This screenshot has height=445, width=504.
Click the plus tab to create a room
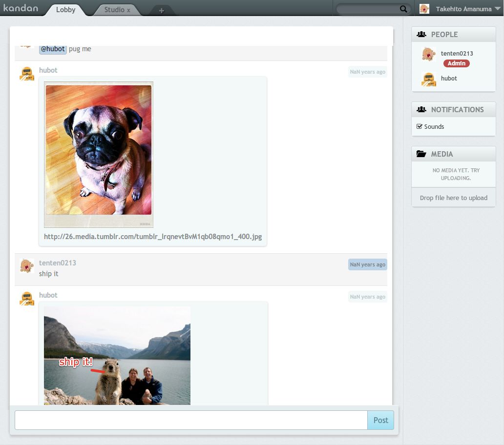[162, 10]
